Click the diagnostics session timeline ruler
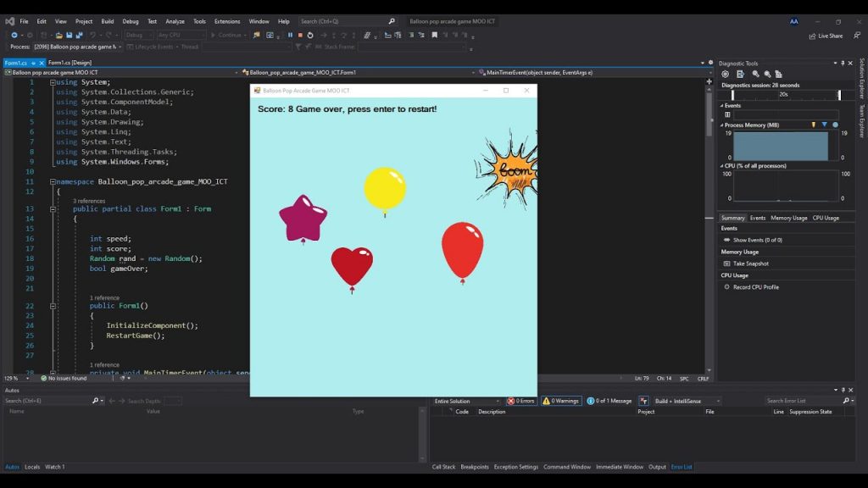Viewport: 868px width, 488px height. (x=784, y=94)
